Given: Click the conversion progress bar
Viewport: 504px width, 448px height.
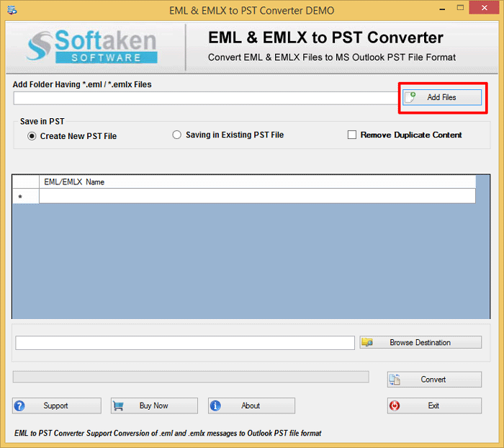Looking at the screenshot, I should [191, 377].
